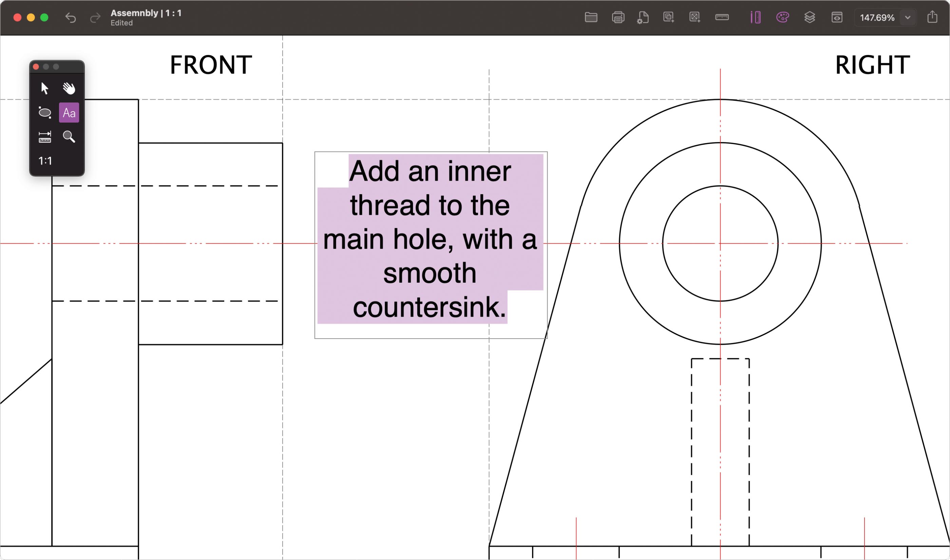The width and height of the screenshot is (950, 560).
Task: Activate the dimension measuring tool
Action: pyautogui.click(x=44, y=137)
